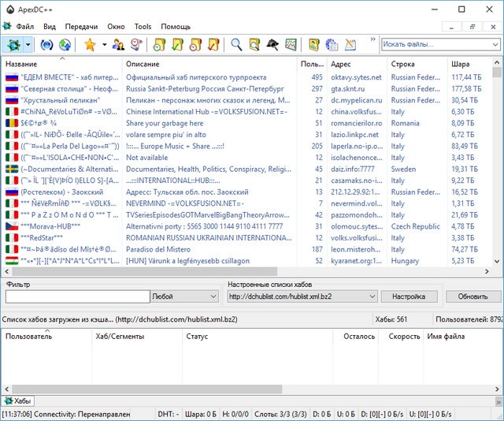This screenshot has width=504, height=421.
Task: Click inside the 'Фильтр' text field
Action: 77,296
